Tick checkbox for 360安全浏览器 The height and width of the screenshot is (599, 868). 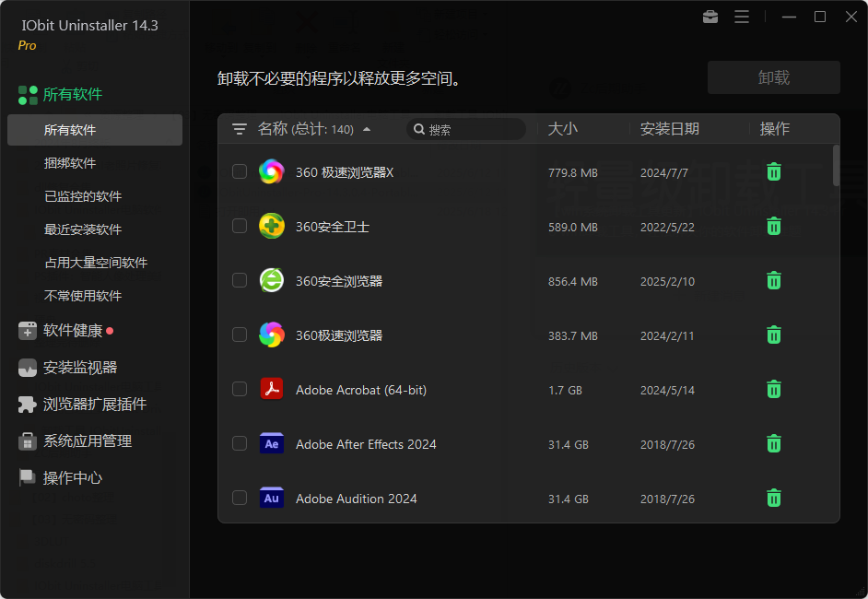[x=240, y=280]
